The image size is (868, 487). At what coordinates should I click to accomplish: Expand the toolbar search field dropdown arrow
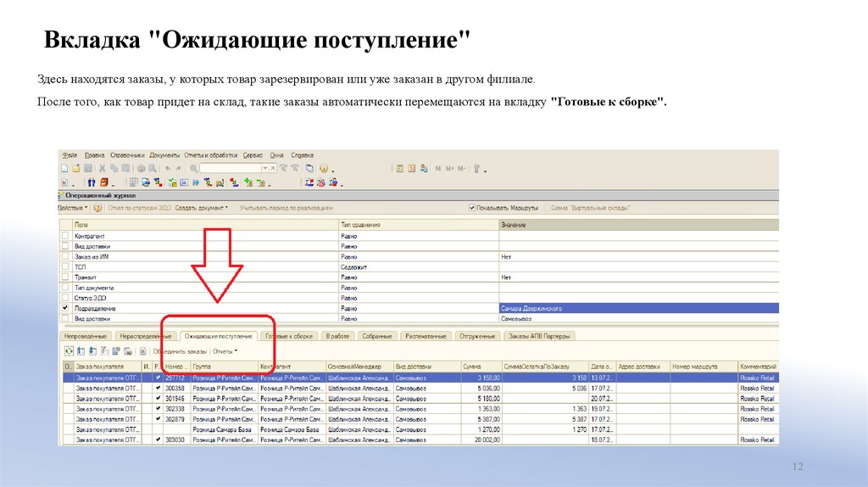coord(265,169)
